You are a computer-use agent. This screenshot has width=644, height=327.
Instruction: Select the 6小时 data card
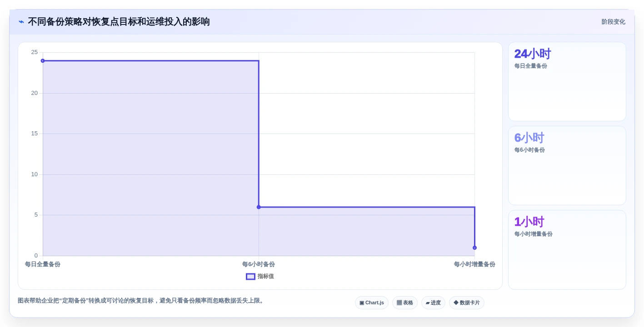[x=567, y=166]
